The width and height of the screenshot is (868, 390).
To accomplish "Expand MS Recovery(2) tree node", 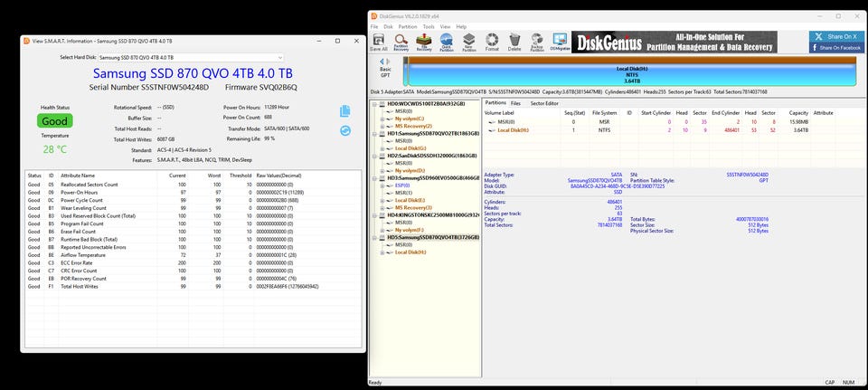I will [382, 127].
